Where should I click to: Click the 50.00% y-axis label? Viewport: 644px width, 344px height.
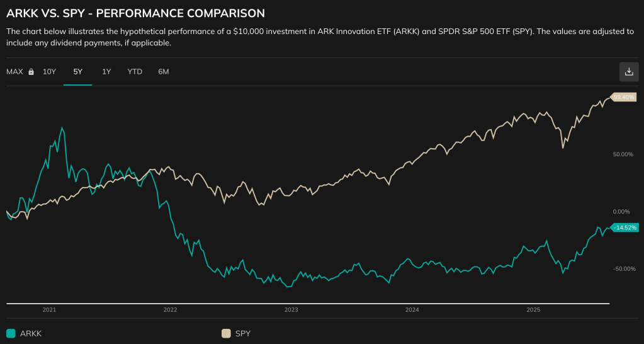[x=623, y=154]
